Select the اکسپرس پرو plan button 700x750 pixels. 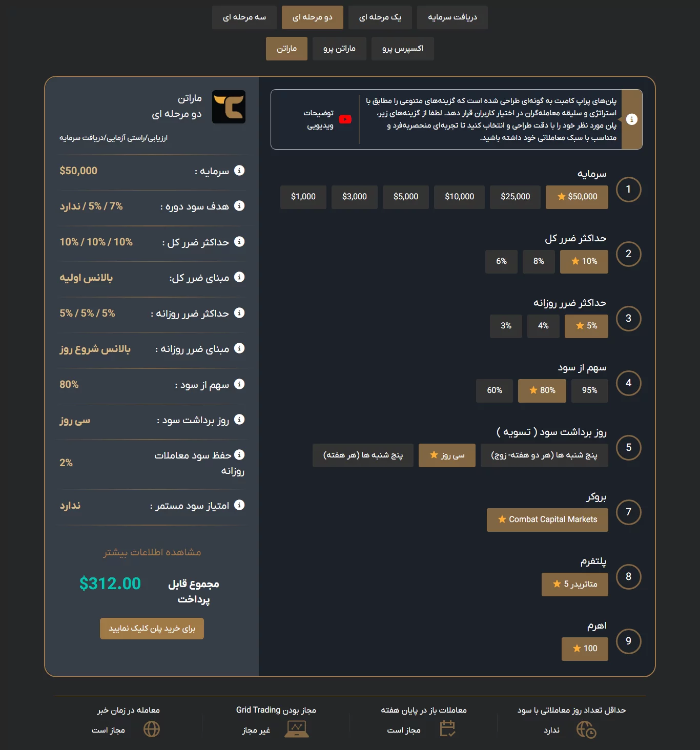point(403,49)
